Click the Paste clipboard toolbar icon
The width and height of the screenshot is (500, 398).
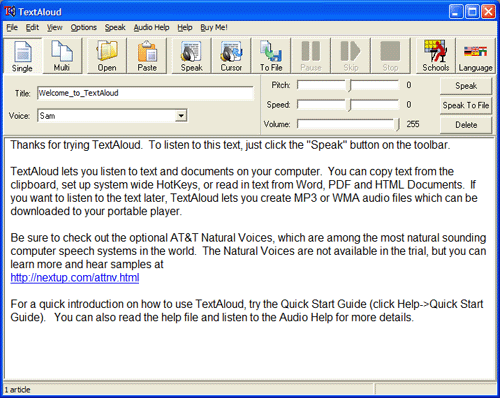[x=147, y=56]
